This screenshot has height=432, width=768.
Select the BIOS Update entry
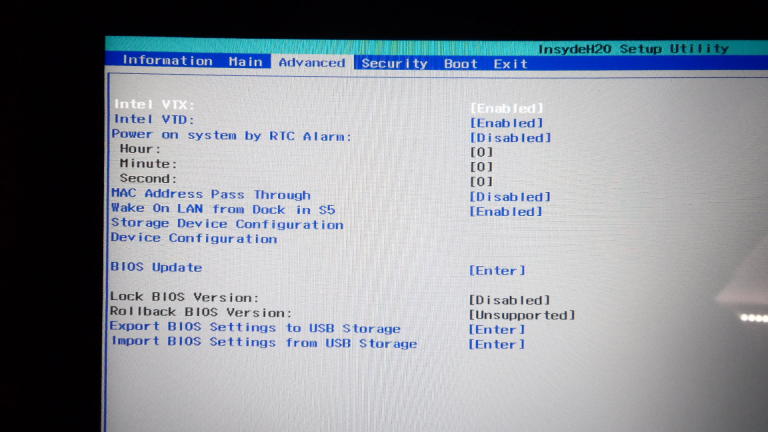156,267
